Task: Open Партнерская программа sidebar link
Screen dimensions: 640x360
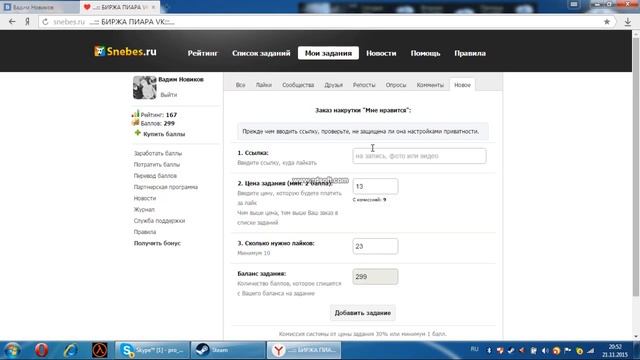Action: point(166,187)
